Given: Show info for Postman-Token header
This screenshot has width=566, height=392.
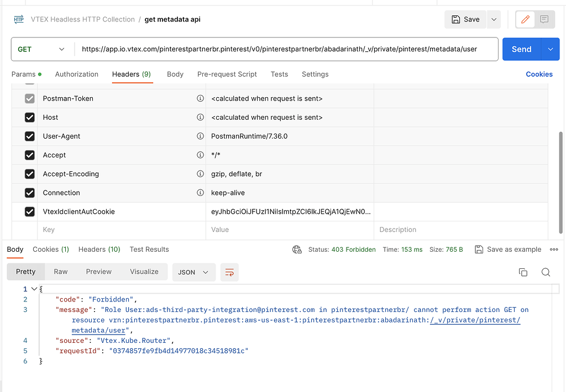Looking at the screenshot, I should [x=200, y=98].
